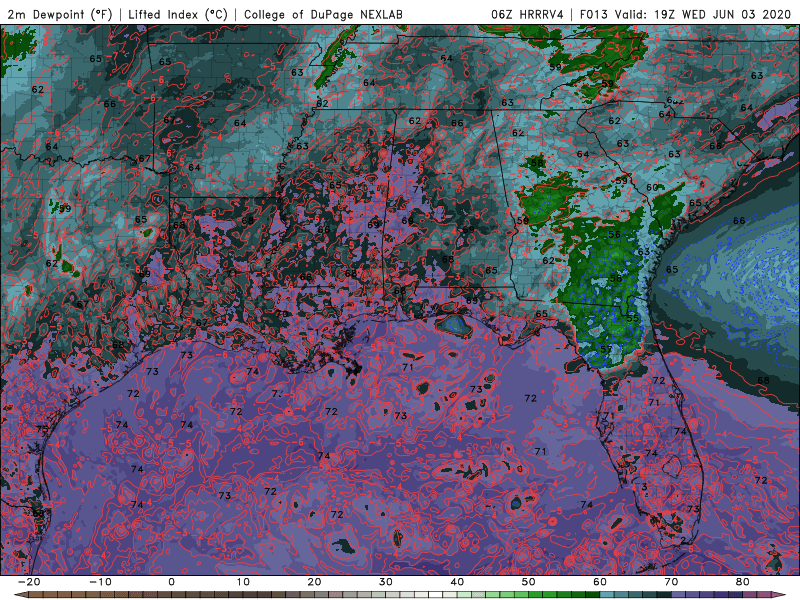Click the 0 label on the color scale

pos(171,582)
